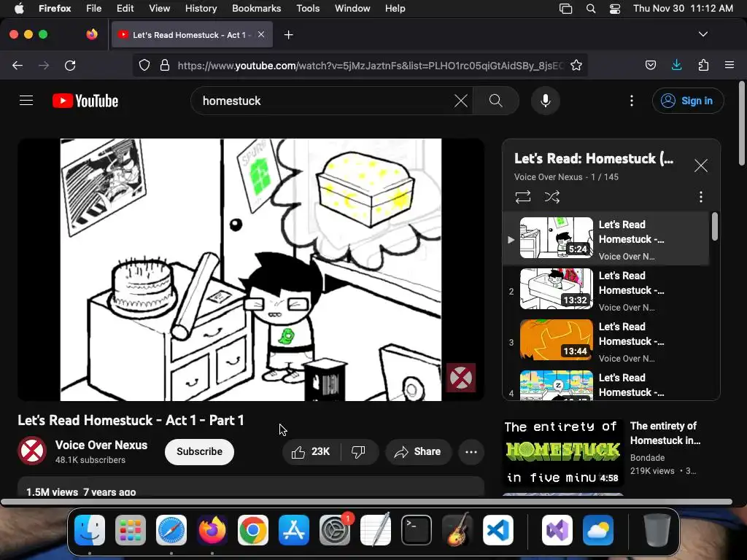The width and height of the screenshot is (747, 560).
Task: Open Safari from the Dock
Action: (171, 530)
